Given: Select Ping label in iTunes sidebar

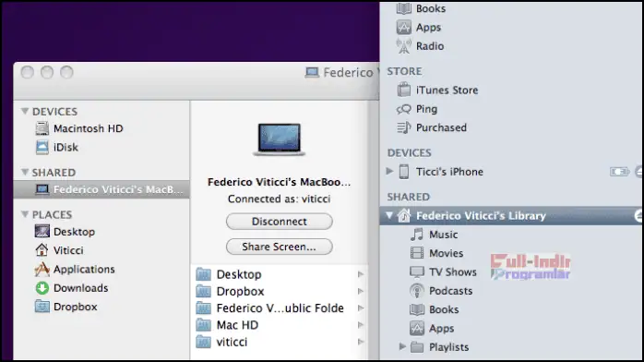Looking at the screenshot, I should point(427,109).
